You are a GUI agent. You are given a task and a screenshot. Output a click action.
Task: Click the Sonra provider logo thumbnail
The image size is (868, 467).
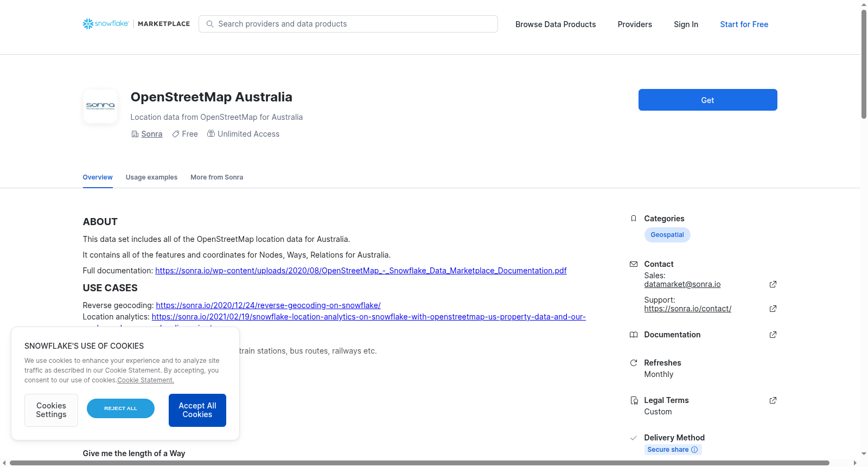[x=100, y=106]
